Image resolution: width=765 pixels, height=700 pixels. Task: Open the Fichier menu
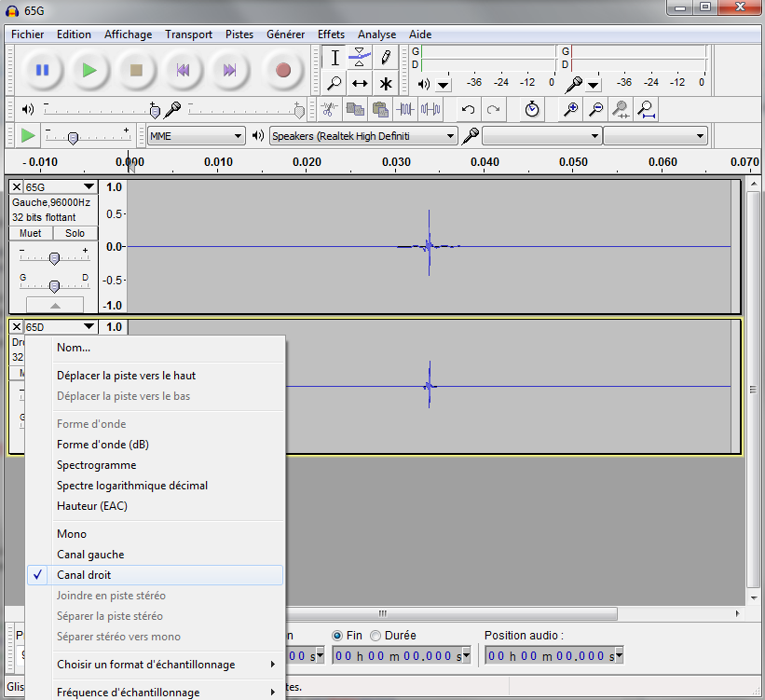(x=27, y=34)
